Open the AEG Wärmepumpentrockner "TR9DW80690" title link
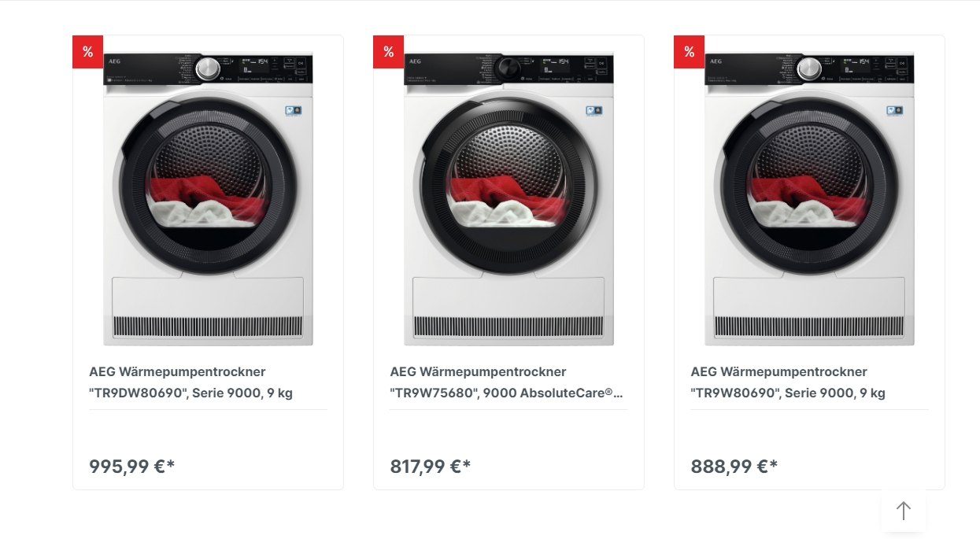 tap(191, 382)
